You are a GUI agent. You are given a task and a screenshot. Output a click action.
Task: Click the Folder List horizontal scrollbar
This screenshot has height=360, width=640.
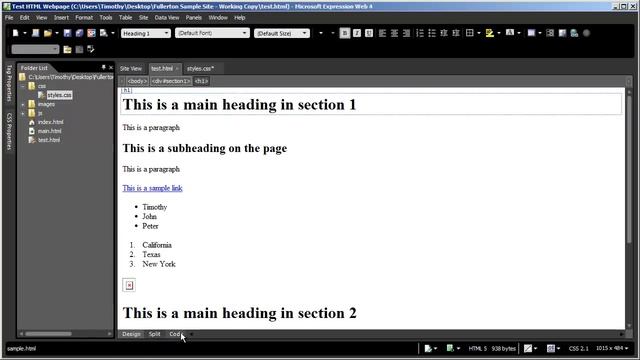[49, 334]
